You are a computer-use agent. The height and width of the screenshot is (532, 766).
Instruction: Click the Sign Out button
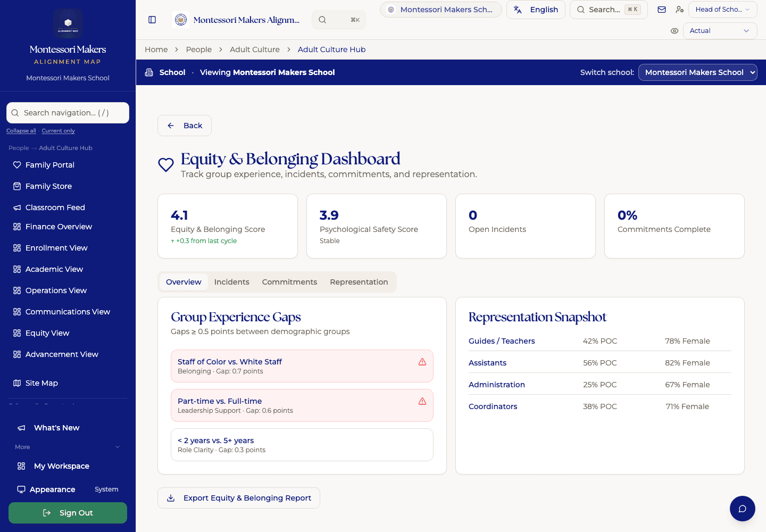pyautogui.click(x=68, y=513)
